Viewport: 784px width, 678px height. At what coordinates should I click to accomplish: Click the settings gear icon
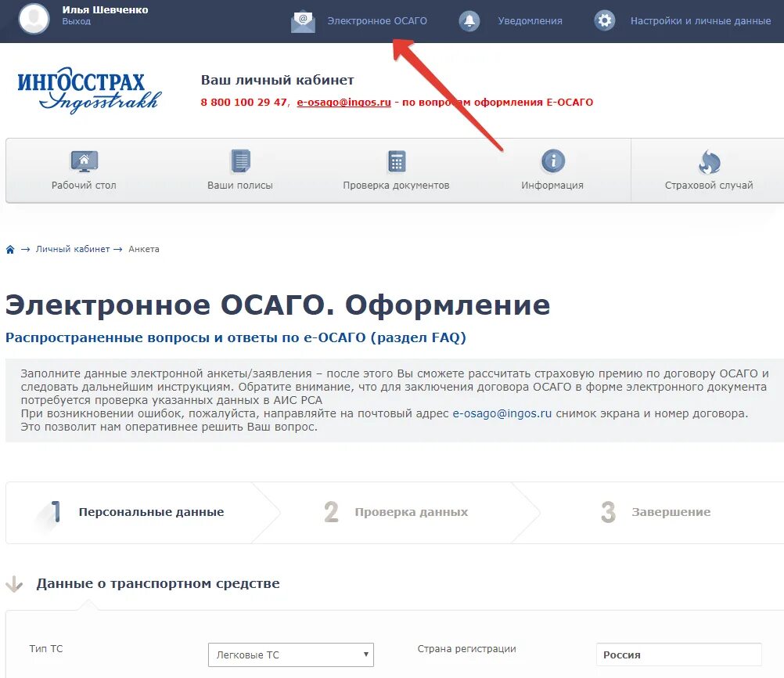coord(605,21)
